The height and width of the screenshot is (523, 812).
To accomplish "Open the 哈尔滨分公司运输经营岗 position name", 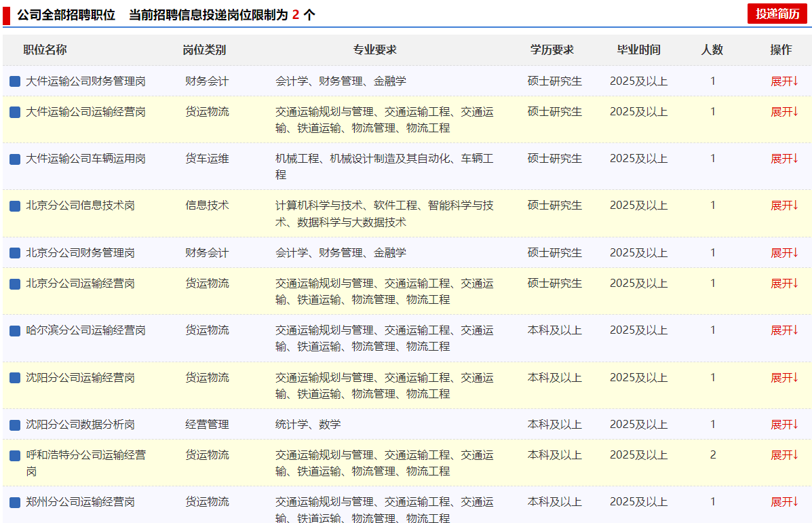I will point(85,330).
